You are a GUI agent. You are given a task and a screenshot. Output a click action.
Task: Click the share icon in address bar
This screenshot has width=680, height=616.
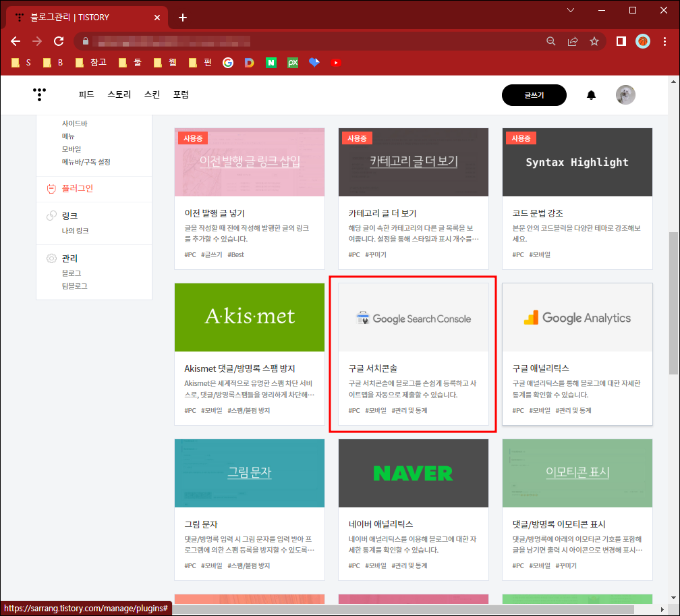573,40
